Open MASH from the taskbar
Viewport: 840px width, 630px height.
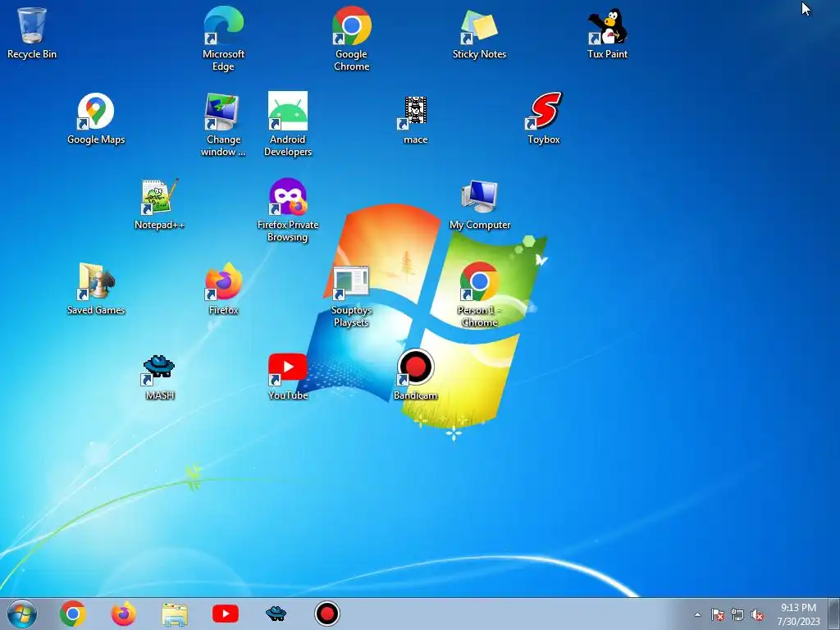(x=276, y=614)
